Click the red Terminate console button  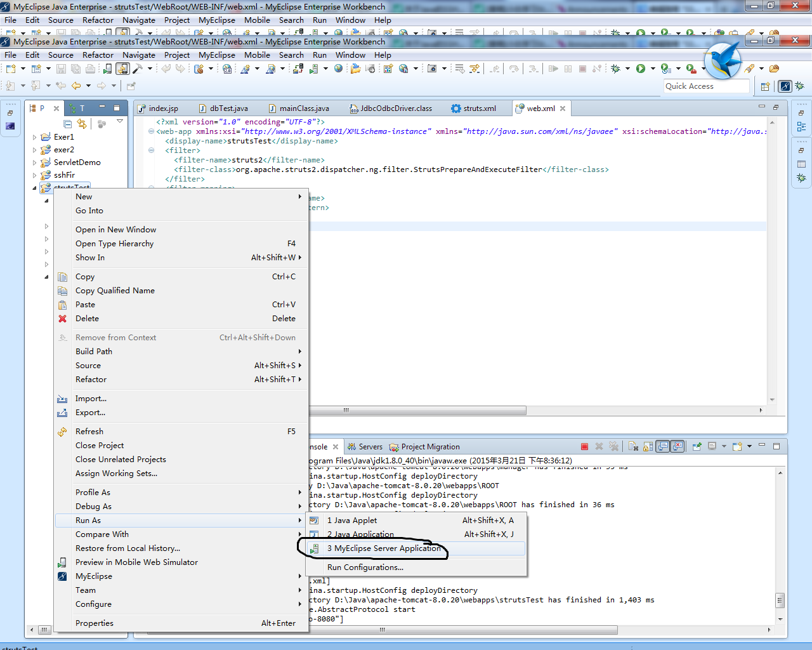tap(584, 446)
